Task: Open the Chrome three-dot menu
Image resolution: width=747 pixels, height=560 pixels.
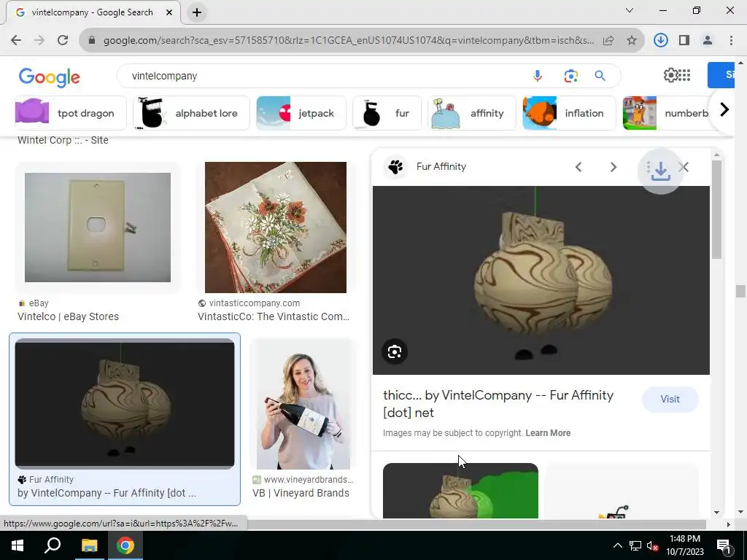Action: [x=731, y=40]
